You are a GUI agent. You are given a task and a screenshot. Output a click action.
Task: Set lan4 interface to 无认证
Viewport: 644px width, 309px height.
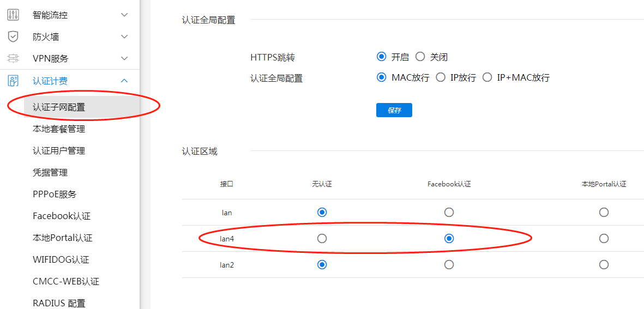click(322, 238)
